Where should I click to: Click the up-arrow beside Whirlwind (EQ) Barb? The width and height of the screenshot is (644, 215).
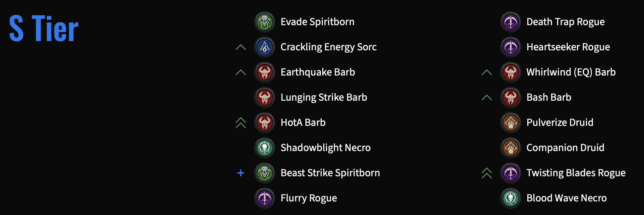(x=487, y=72)
